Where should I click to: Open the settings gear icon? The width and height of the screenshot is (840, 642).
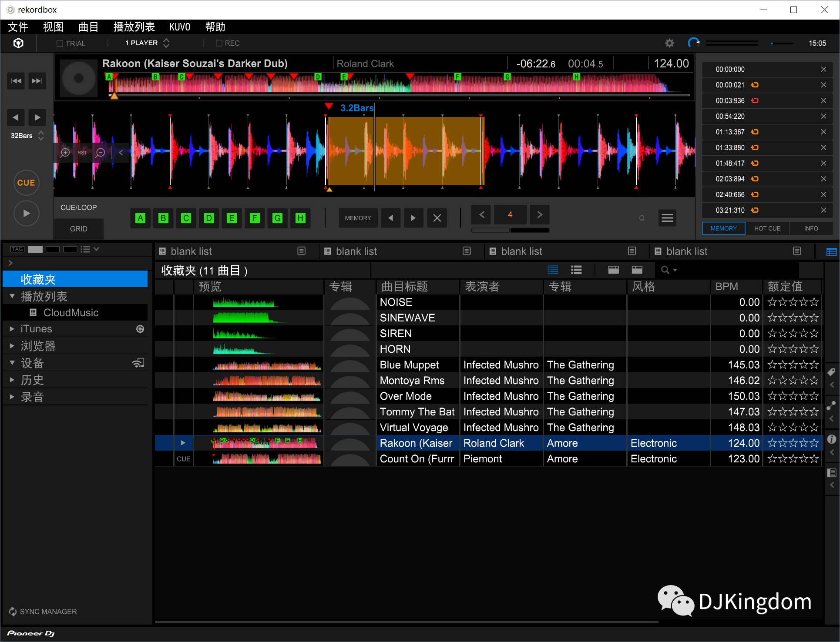point(669,43)
